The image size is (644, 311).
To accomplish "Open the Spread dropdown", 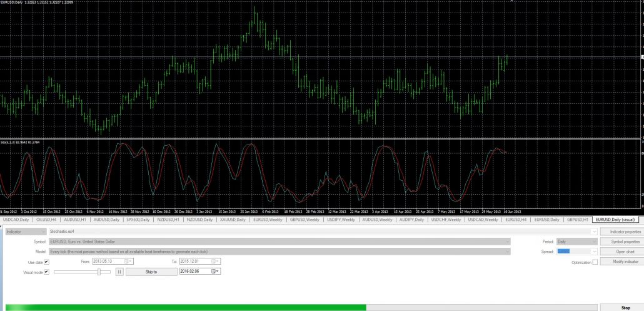I will click(576, 252).
